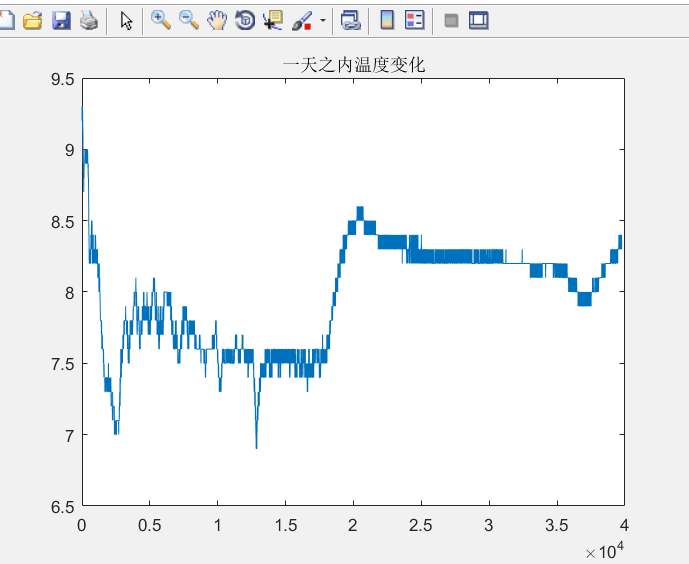Insert a legend via the toolbar icon

(x=415, y=20)
